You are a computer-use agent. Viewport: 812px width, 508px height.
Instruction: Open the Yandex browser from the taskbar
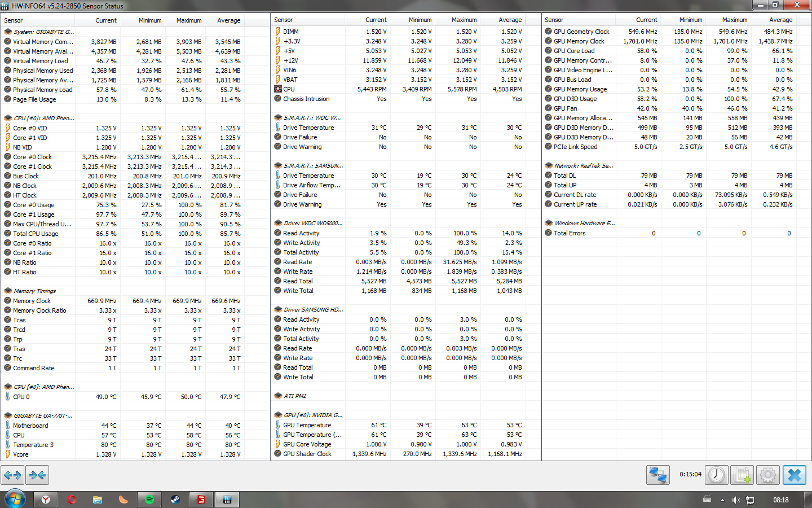pos(46,500)
